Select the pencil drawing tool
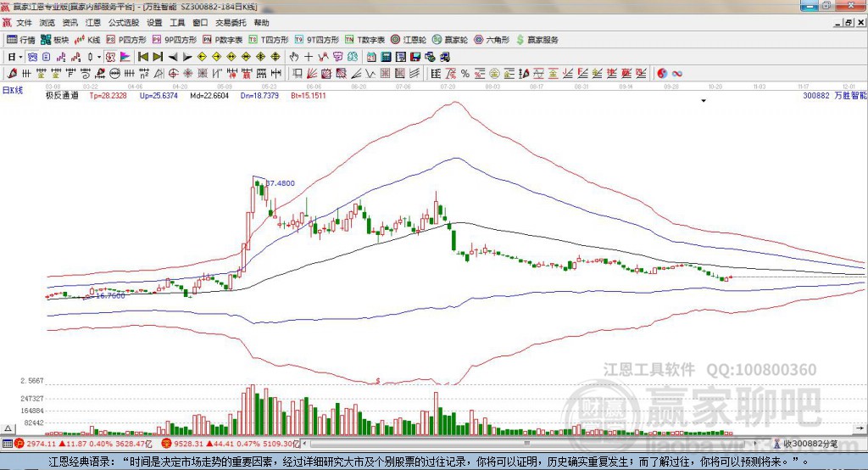Image resolution: width=868 pixels, height=470 pixels. (x=12, y=73)
